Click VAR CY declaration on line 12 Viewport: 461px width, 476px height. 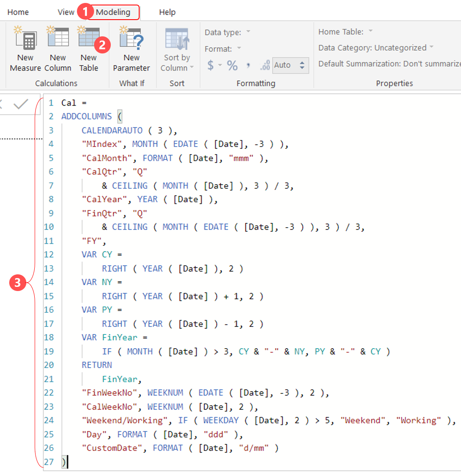(102, 254)
